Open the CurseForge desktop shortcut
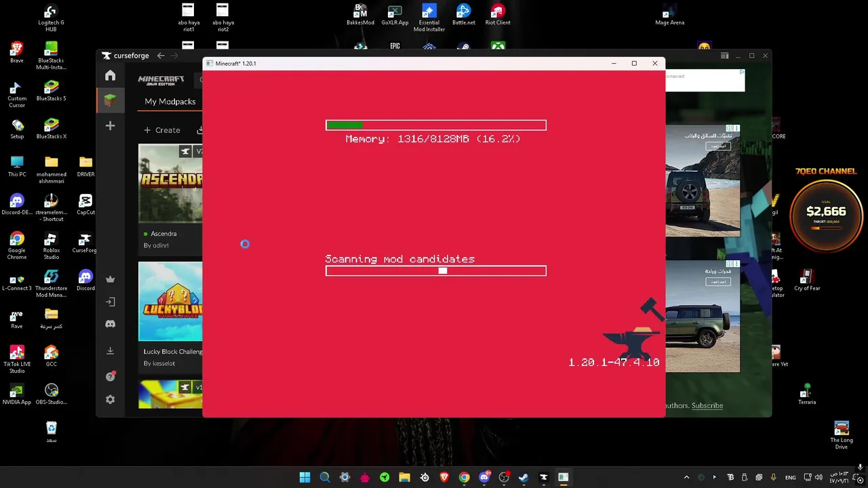This screenshot has height=488, width=868. click(x=85, y=243)
